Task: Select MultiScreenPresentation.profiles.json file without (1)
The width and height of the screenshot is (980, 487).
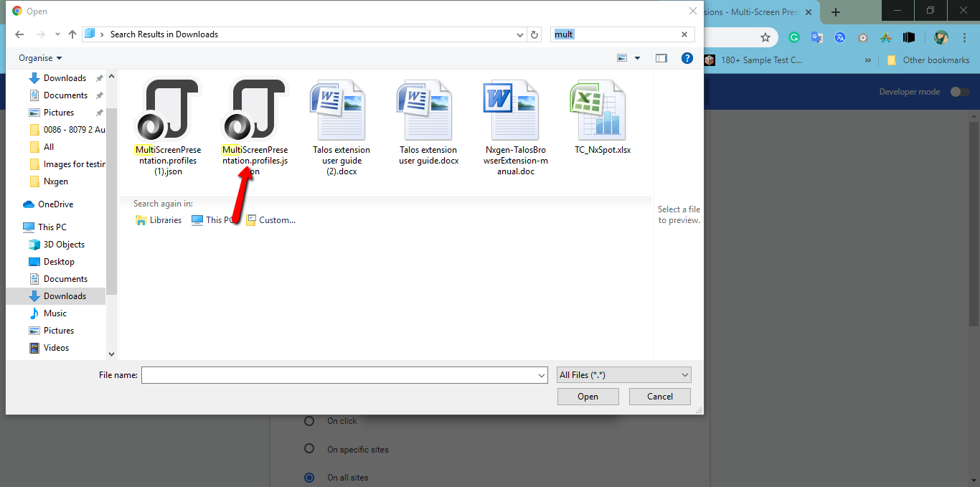Action: pos(255,127)
